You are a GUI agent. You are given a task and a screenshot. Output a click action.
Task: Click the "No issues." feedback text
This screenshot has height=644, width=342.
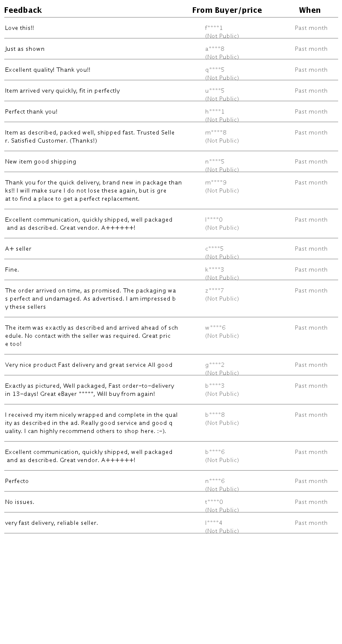point(20,502)
